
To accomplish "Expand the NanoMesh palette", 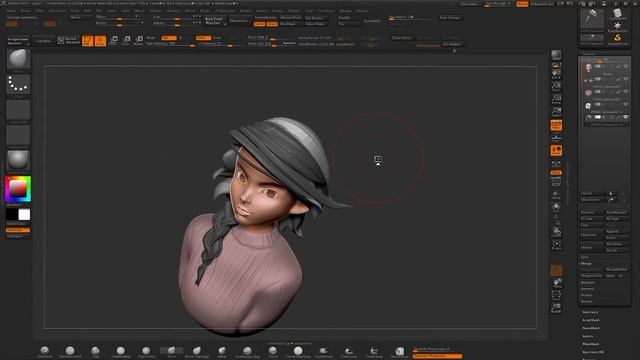I will click(x=591, y=328).
